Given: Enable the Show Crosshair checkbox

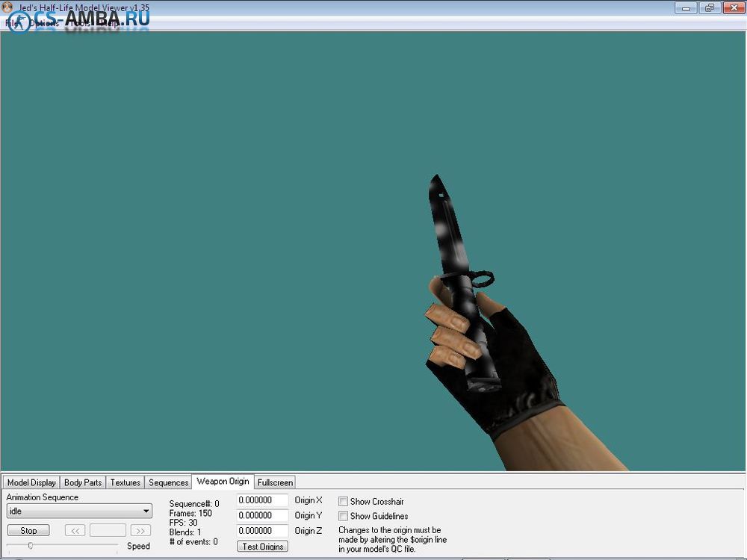Looking at the screenshot, I should point(343,502).
